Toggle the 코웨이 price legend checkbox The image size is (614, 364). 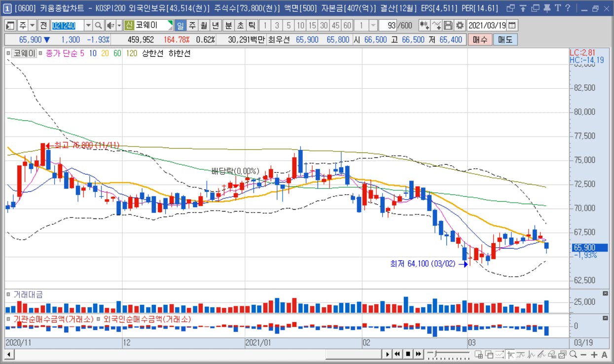pos(8,53)
